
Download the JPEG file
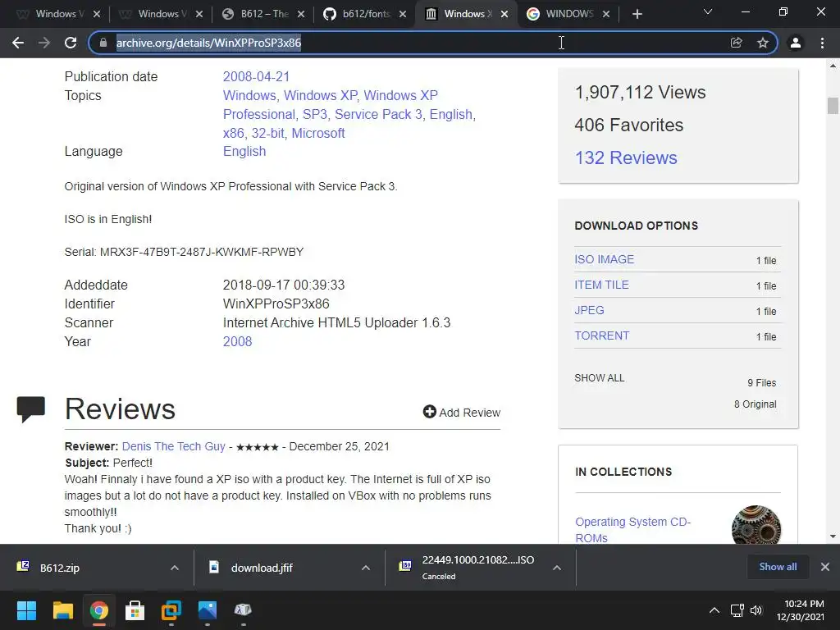(x=589, y=310)
